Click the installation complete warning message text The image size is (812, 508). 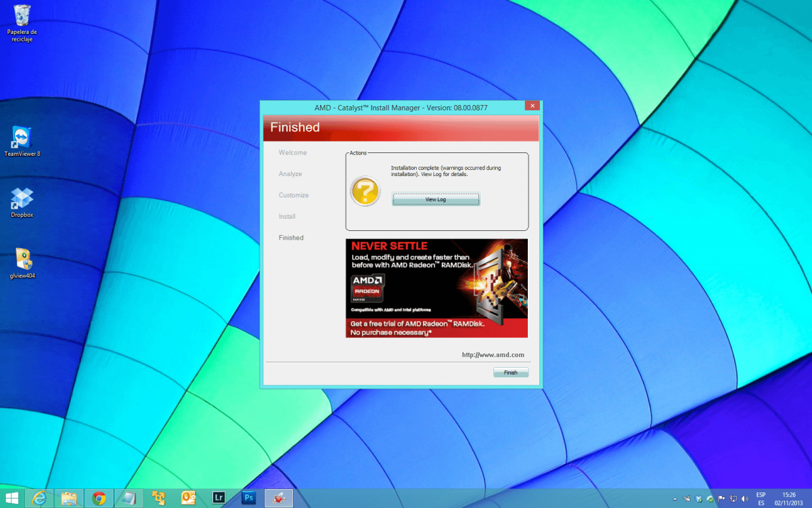pyautogui.click(x=446, y=171)
